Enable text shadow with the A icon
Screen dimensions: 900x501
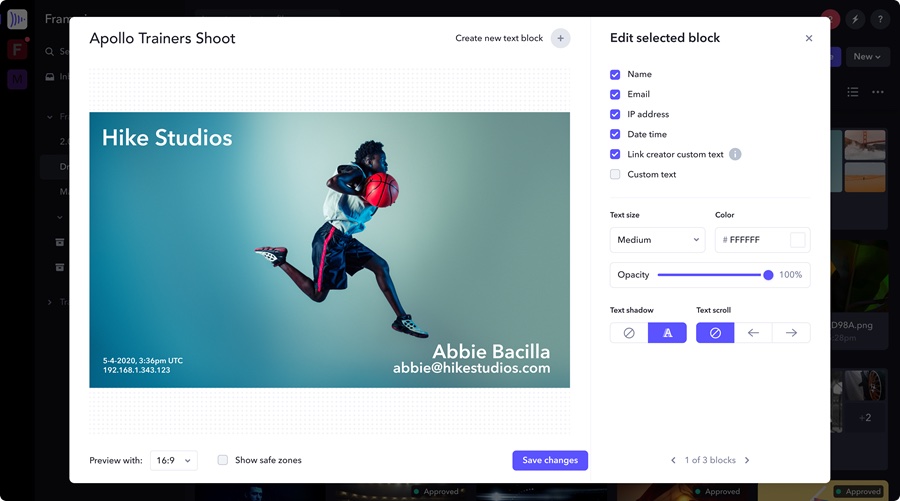667,333
